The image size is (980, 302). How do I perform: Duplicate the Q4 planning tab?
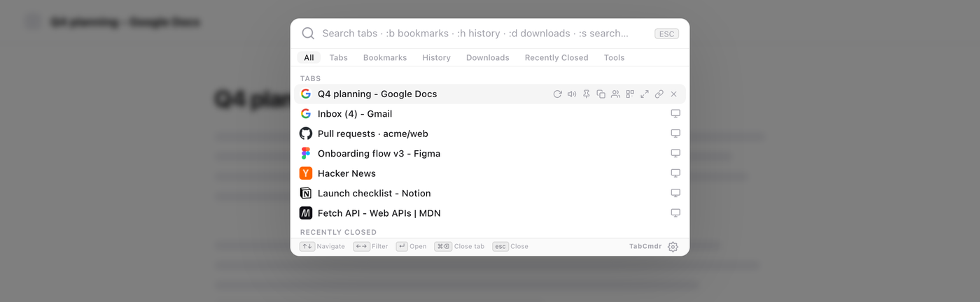click(x=601, y=94)
